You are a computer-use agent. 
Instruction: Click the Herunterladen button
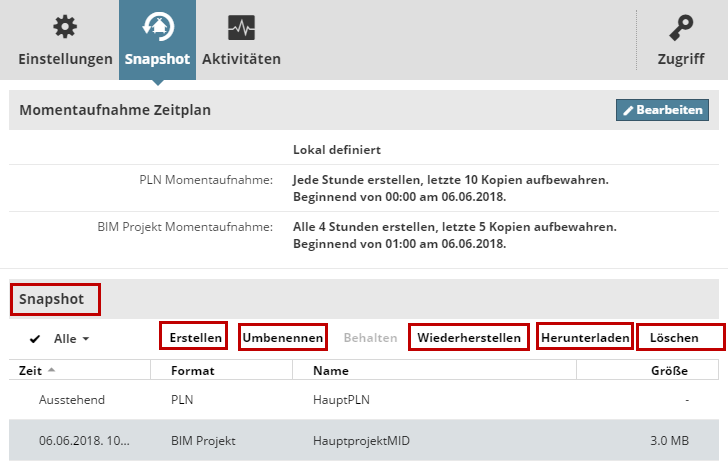click(x=585, y=338)
